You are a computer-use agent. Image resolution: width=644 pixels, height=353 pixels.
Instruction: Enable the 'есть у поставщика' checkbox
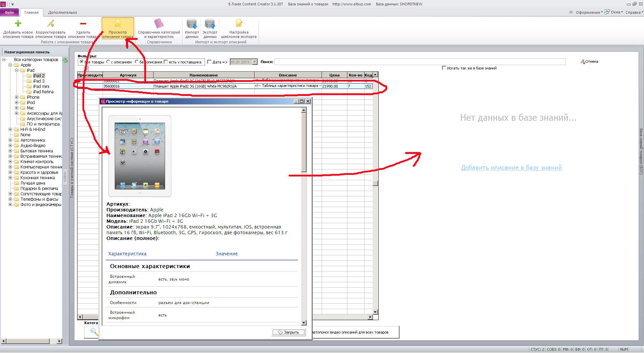tap(166, 62)
